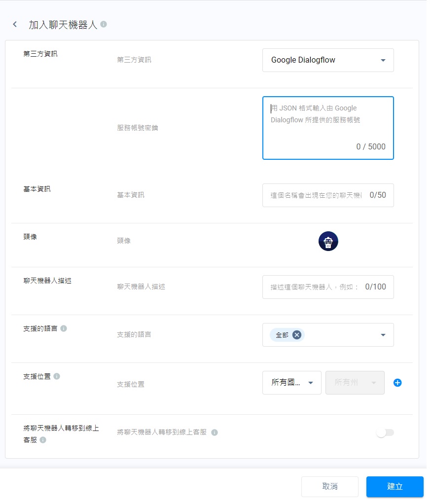432x504 pixels.
Task: Click the 服務帳號密鑰 label
Action: point(138,128)
